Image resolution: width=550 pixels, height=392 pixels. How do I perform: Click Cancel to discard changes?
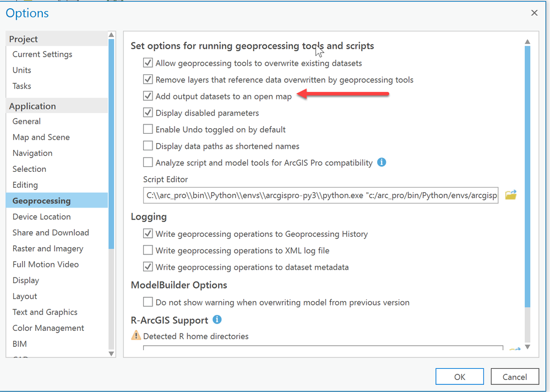[514, 377]
